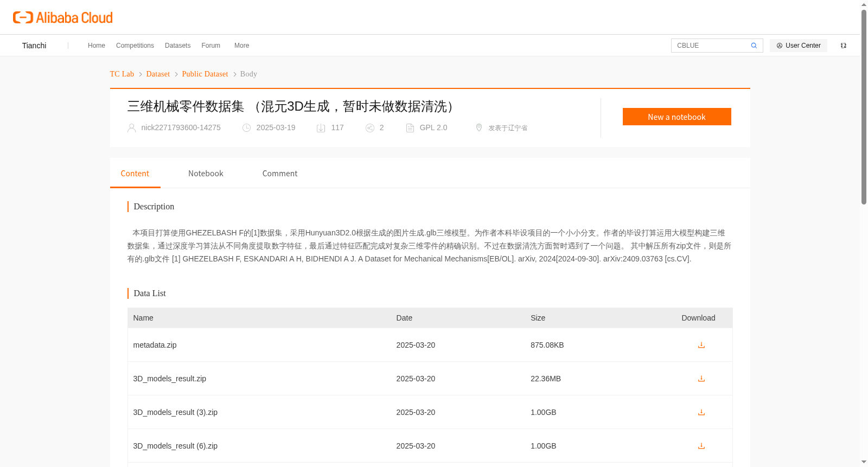Image resolution: width=868 pixels, height=467 pixels.
Task: Focus the CBLUE search input field
Action: (711, 46)
